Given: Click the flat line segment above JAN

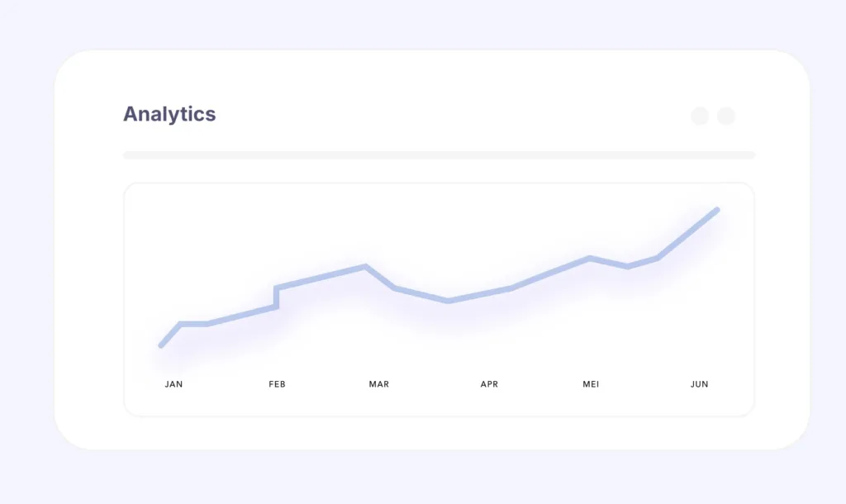Looking at the screenshot, I should pyautogui.click(x=194, y=324).
